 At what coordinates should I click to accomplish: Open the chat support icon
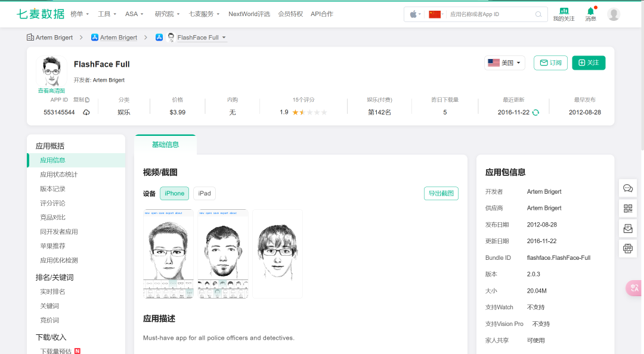click(x=628, y=188)
